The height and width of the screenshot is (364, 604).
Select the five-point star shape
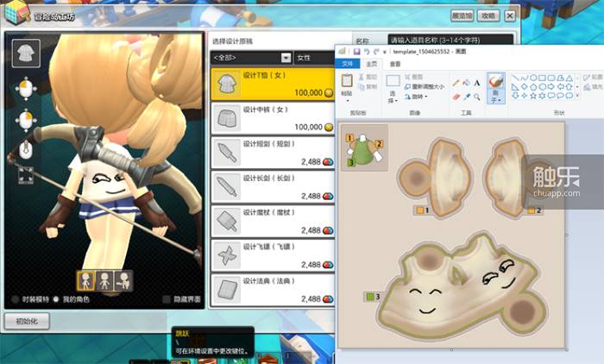[533, 95]
